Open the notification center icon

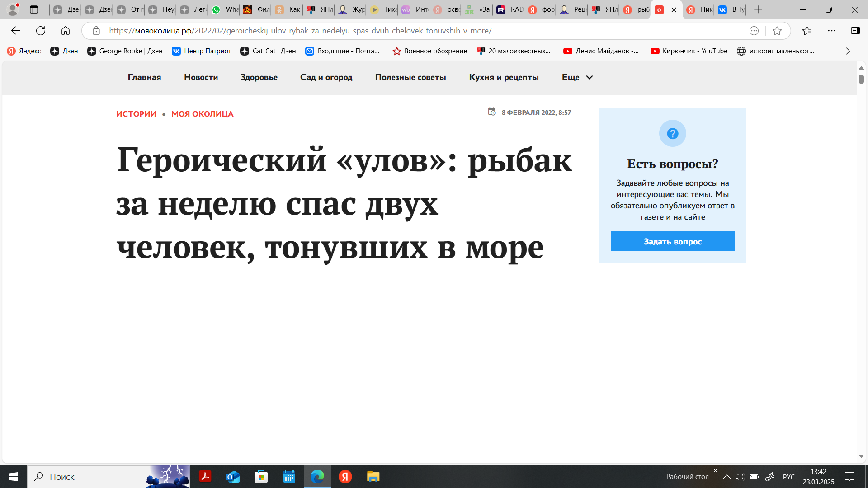tap(849, 477)
